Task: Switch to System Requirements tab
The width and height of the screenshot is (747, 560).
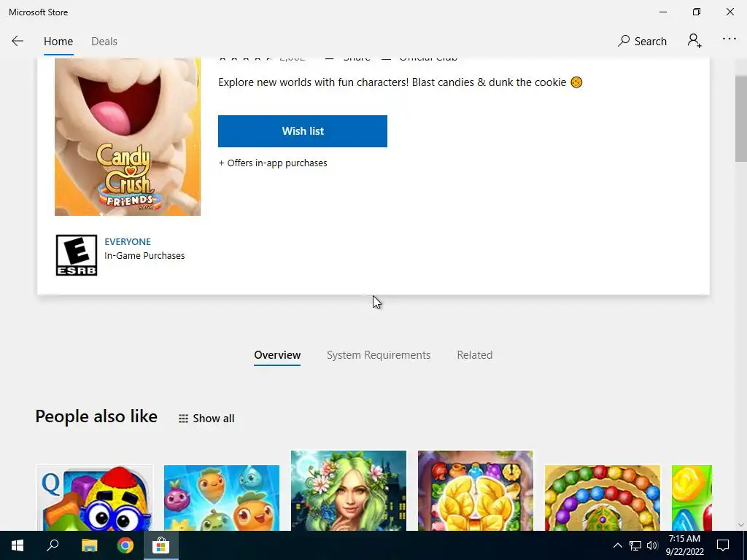Action: pyautogui.click(x=379, y=355)
